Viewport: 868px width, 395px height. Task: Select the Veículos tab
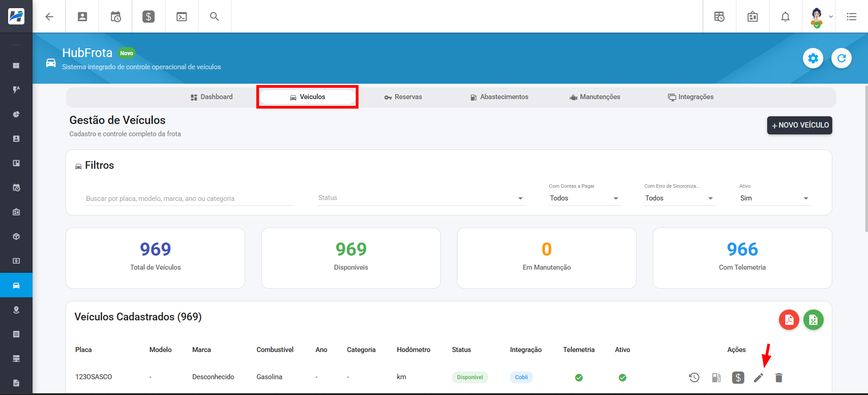point(307,97)
